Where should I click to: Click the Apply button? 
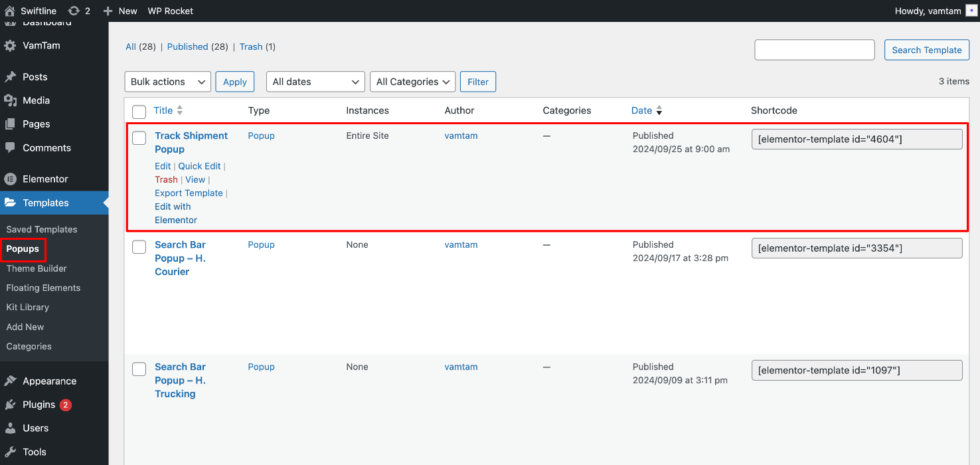tap(235, 82)
